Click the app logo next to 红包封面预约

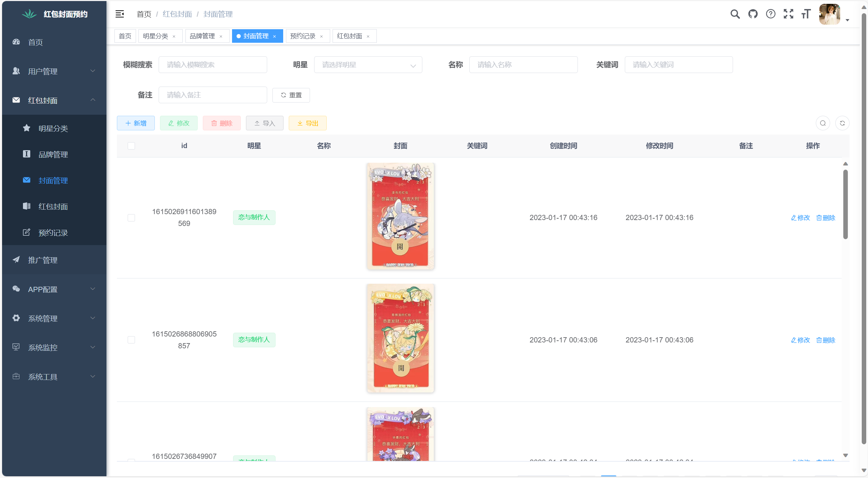[29, 14]
